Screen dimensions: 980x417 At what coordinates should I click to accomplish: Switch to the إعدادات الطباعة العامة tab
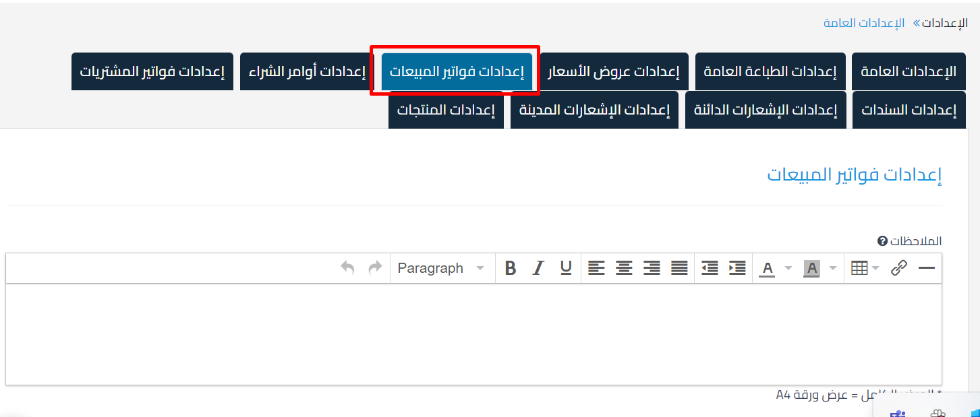[x=770, y=71]
